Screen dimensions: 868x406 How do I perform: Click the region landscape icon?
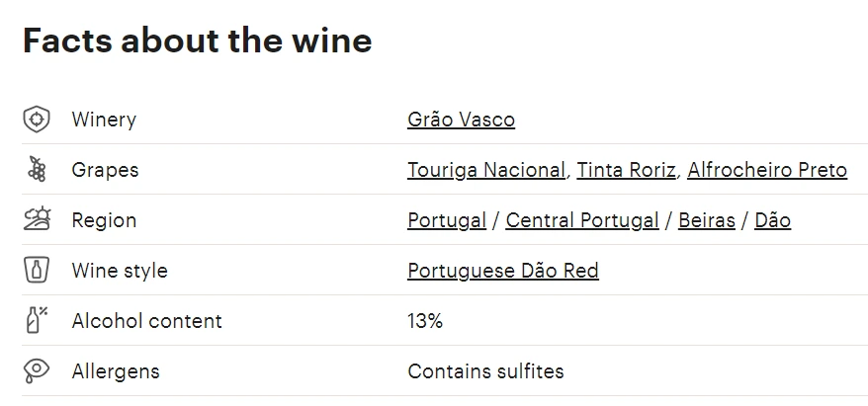tap(36, 220)
